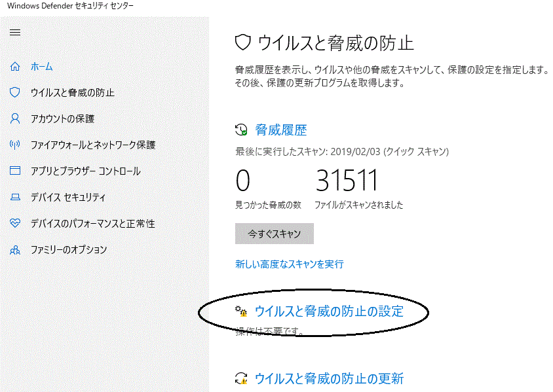Select デバイスのパフォーマンスと正常性 in sidebar
553x392 pixels.
pos(93,223)
